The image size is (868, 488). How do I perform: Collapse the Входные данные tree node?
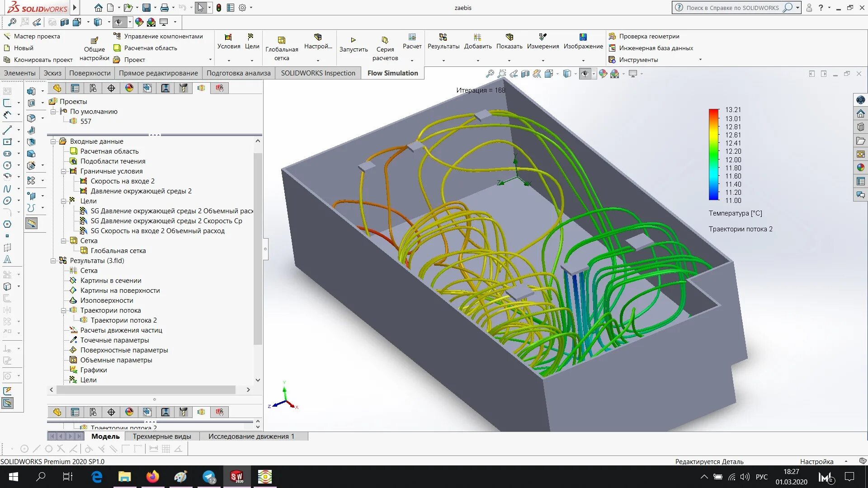[53, 141]
